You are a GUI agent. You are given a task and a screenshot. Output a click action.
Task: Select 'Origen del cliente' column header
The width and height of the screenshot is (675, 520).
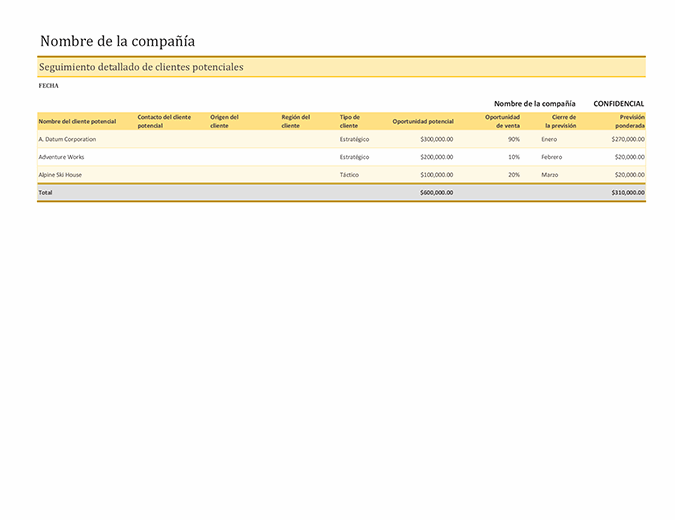click(224, 121)
